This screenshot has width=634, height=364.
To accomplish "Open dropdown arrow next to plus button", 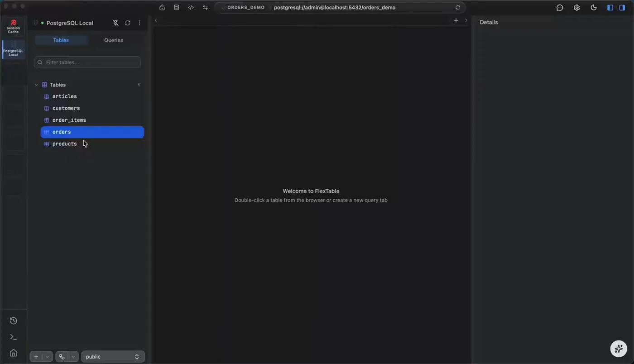I will pyautogui.click(x=47, y=357).
